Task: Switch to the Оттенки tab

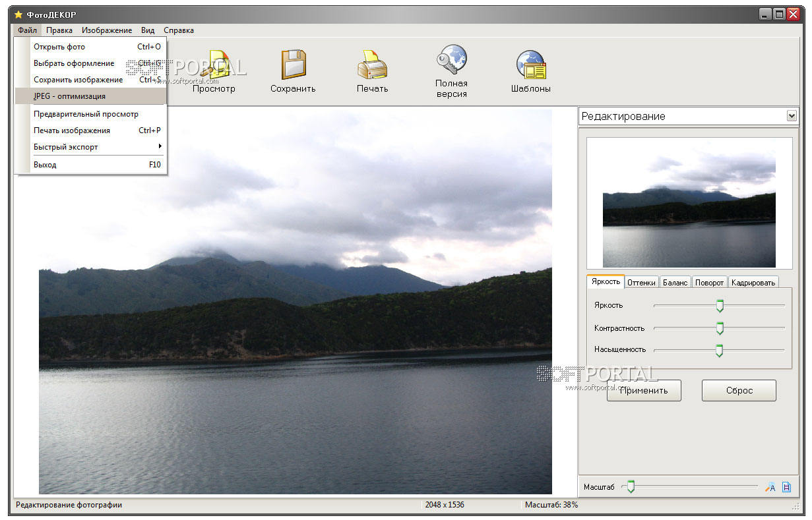Action: (x=641, y=282)
